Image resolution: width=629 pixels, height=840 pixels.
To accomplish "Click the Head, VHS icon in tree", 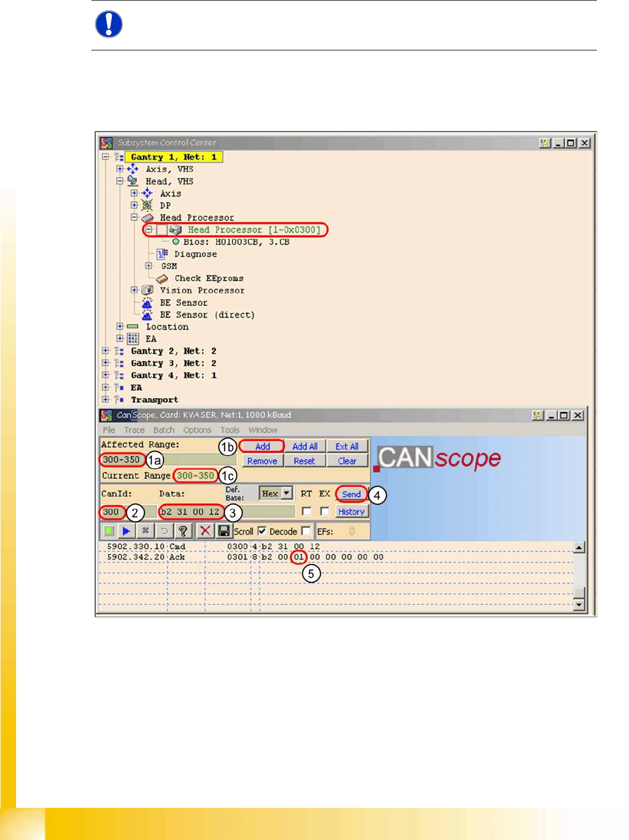I will (x=132, y=181).
